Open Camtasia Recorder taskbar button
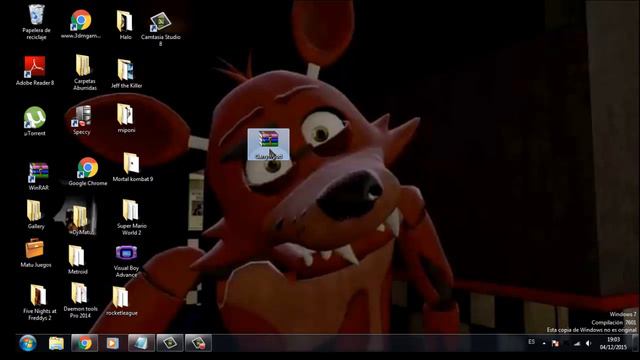Image resolution: width=640 pixels, height=360 pixels. (x=198, y=343)
